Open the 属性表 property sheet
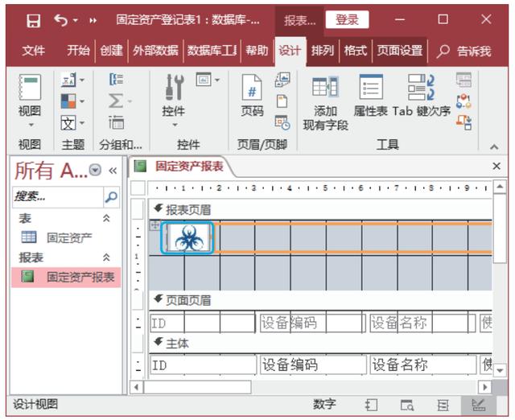The height and width of the screenshot is (420, 515). point(371,95)
